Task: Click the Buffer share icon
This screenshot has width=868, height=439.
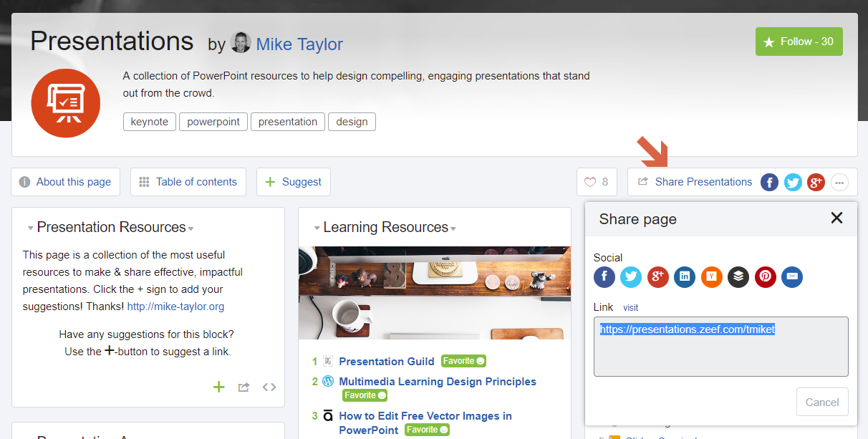Action: (x=738, y=277)
